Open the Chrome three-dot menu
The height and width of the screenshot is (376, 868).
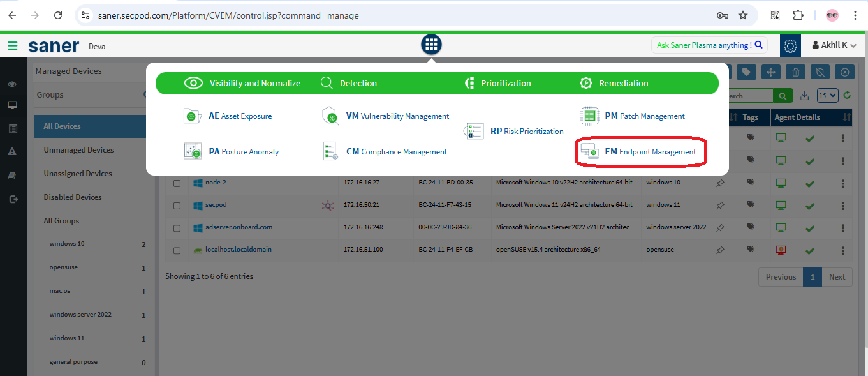click(x=855, y=15)
